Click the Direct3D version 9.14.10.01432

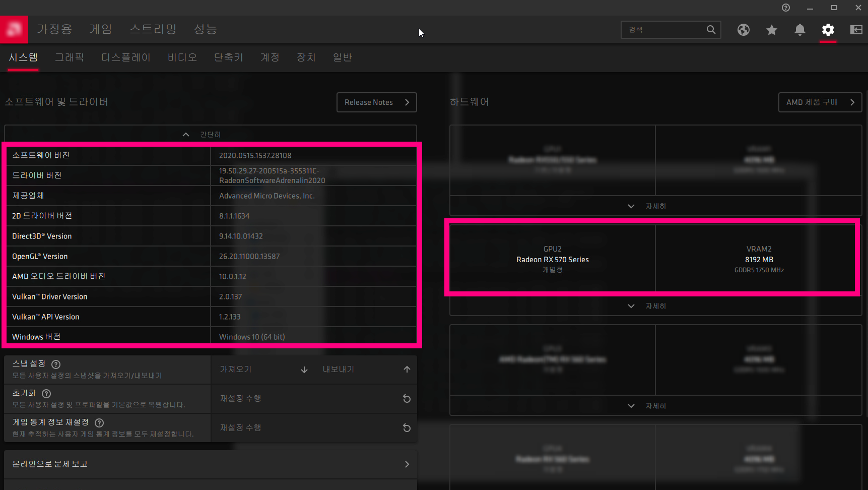click(241, 236)
